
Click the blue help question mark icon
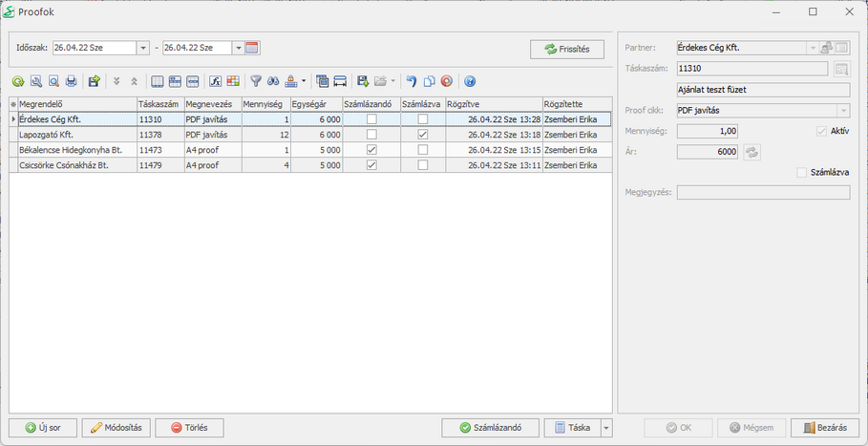pyautogui.click(x=469, y=82)
